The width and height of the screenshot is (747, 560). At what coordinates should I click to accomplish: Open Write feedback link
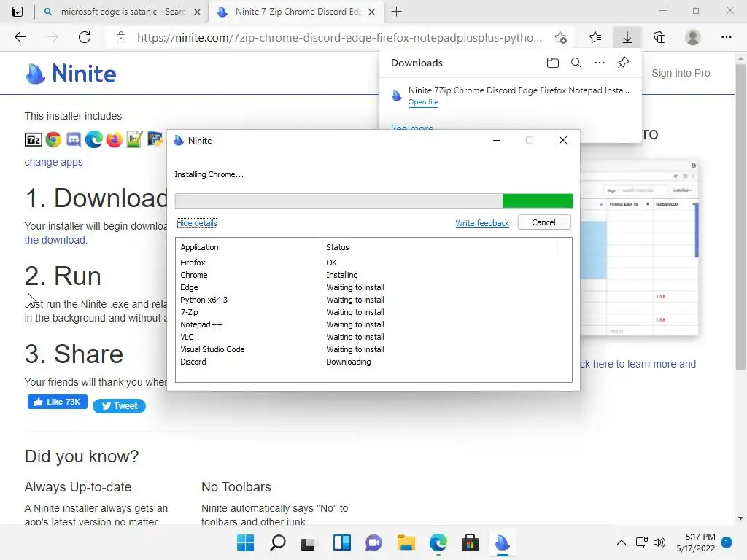coord(482,223)
